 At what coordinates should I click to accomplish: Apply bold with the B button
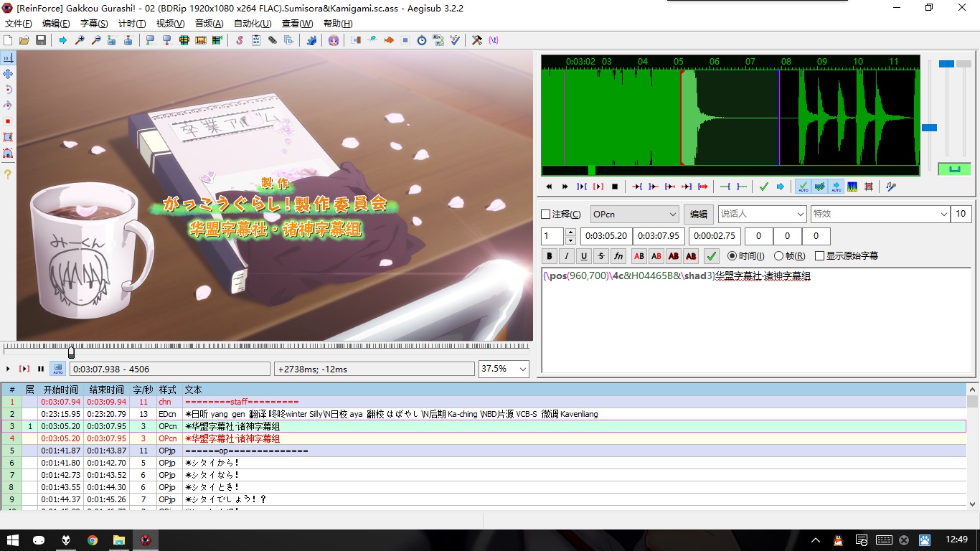click(550, 255)
